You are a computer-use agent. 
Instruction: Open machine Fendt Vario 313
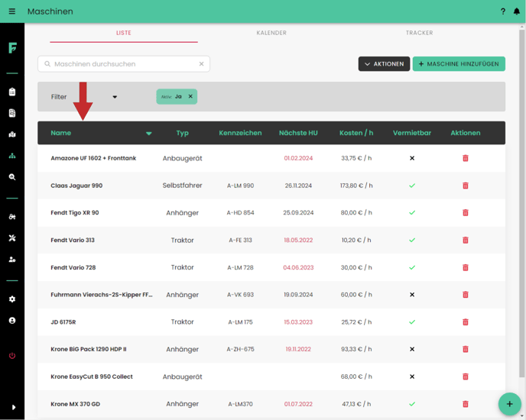coord(73,240)
